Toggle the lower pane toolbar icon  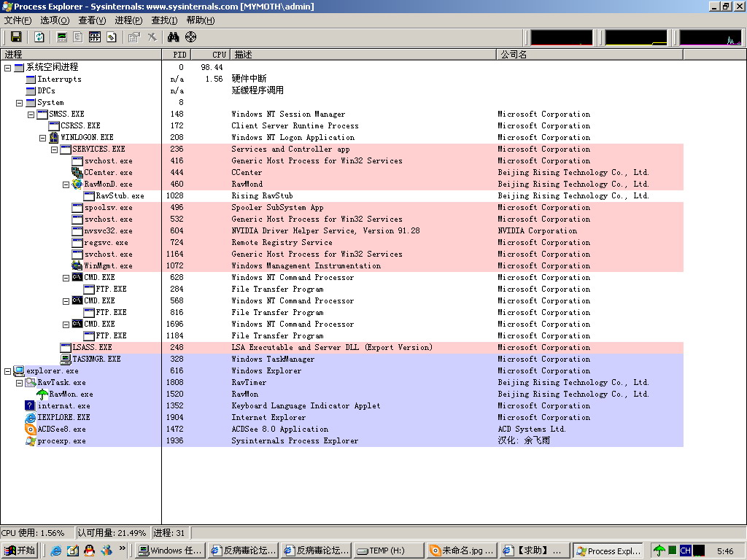(x=95, y=37)
